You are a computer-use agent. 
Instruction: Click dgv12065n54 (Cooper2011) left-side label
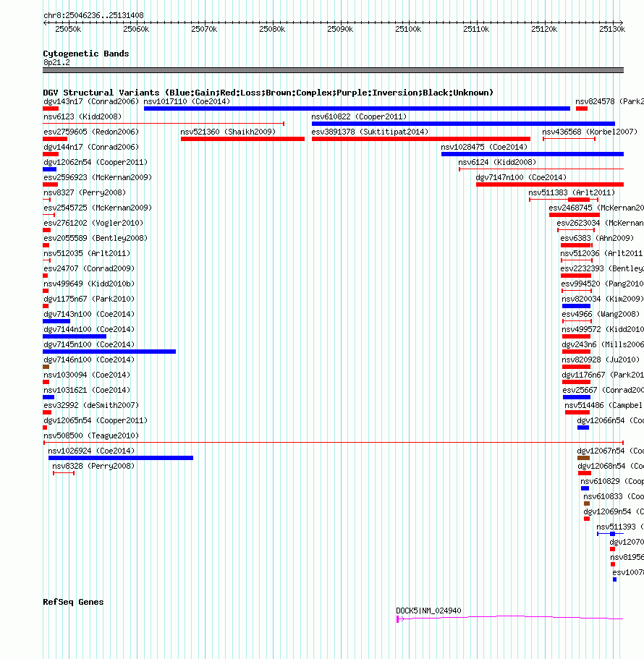(96, 420)
